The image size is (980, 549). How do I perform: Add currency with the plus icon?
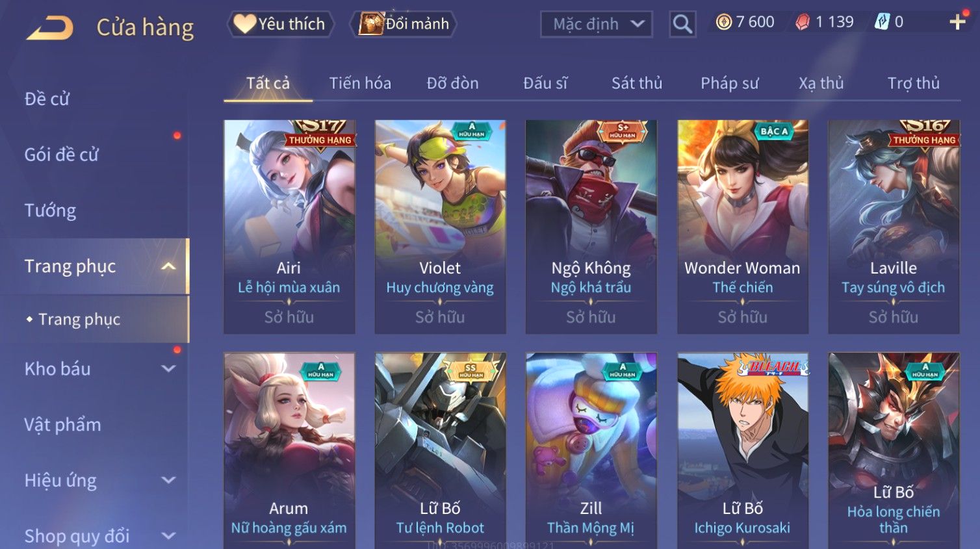pos(957,23)
